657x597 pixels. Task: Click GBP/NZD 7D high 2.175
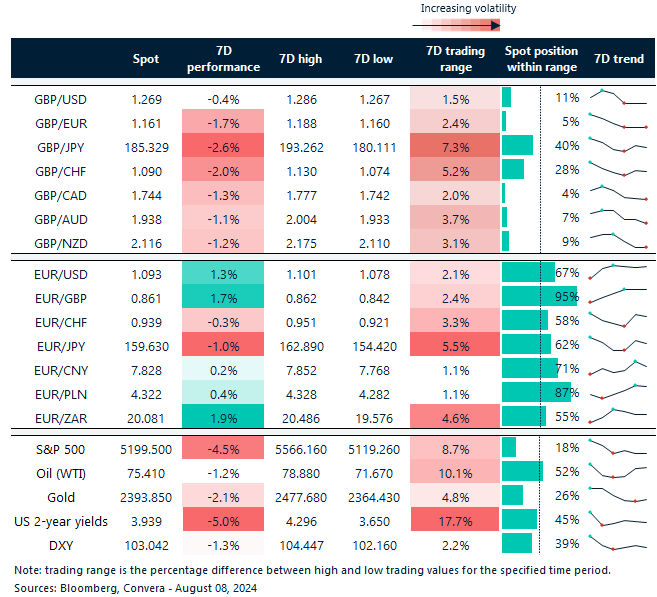[301, 243]
